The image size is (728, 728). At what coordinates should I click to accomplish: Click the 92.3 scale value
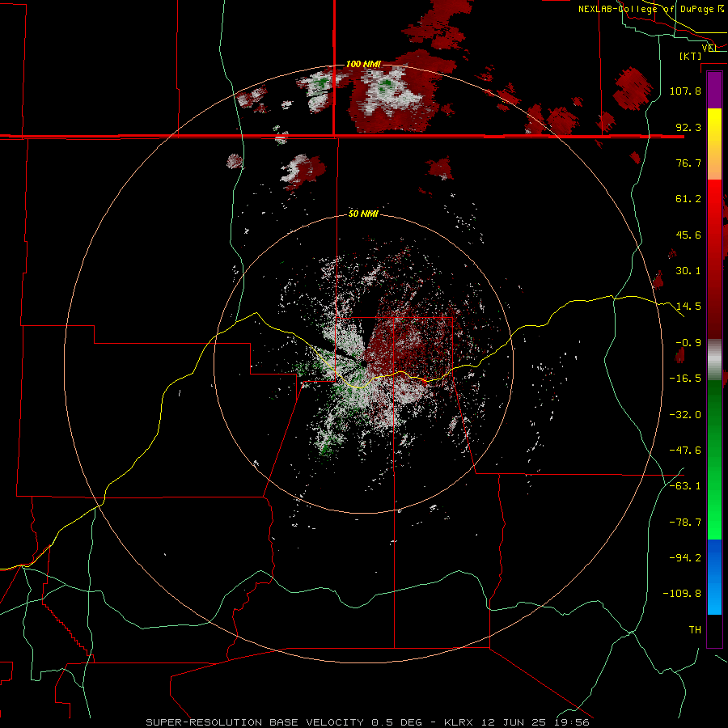point(688,127)
